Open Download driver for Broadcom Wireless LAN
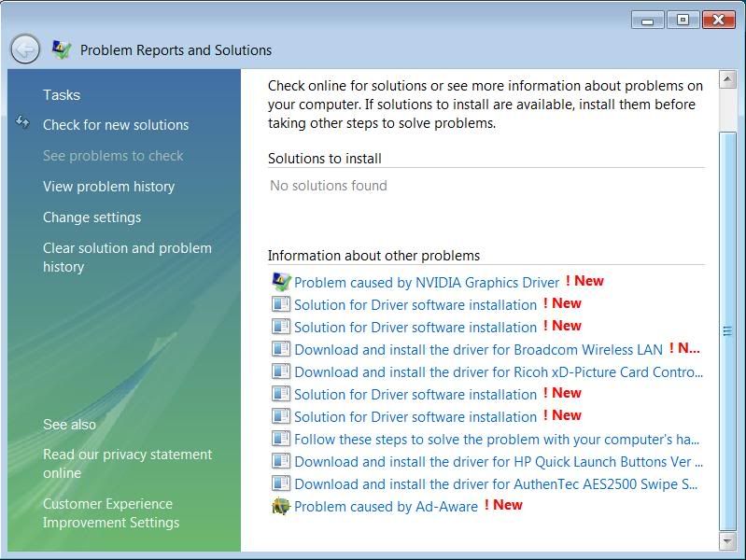 [x=478, y=349]
